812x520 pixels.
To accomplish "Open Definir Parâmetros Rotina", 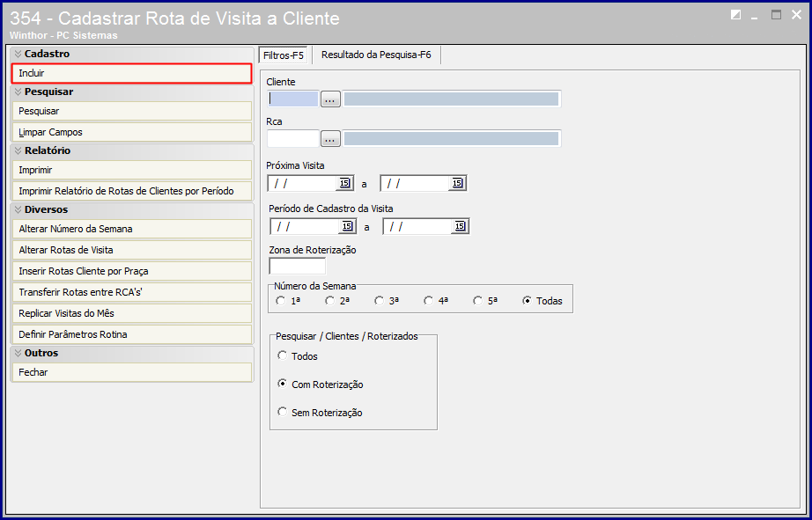I will pos(131,334).
